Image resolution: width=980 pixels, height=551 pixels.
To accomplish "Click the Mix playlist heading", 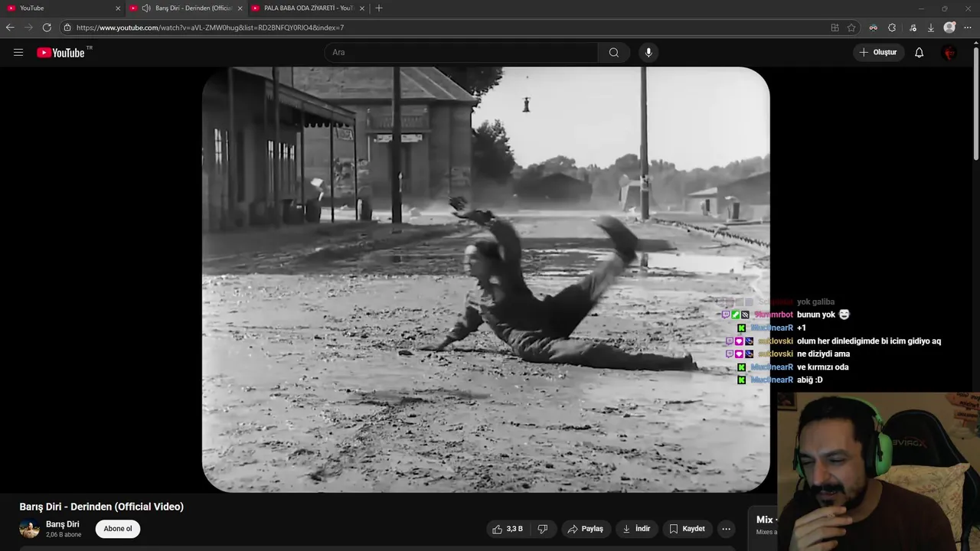I will [x=765, y=520].
